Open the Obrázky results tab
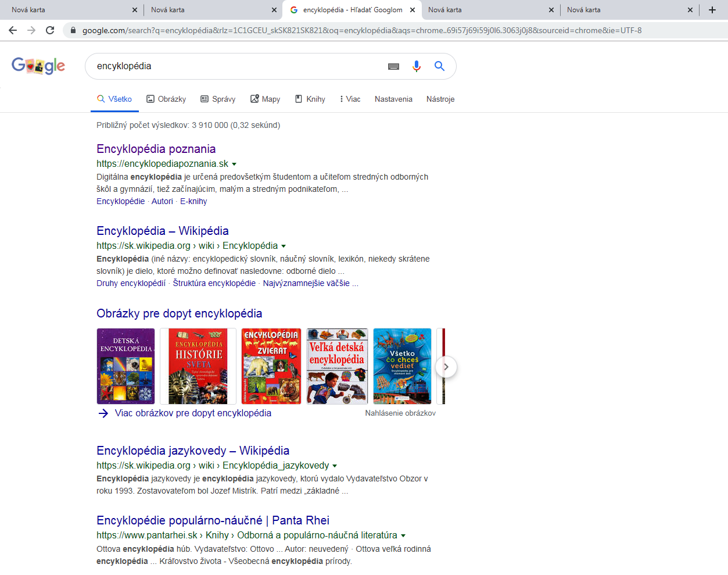Image resolution: width=728 pixels, height=575 pixels. pyautogui.click(x=166, y=99)
